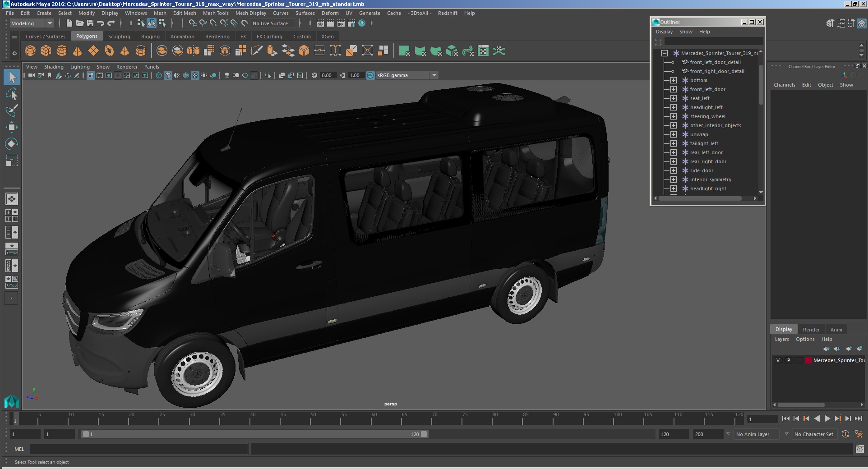The image size is (868, 469).
Task: Toggle smooth shade all in viewport
Action: [x=168, y=75]
